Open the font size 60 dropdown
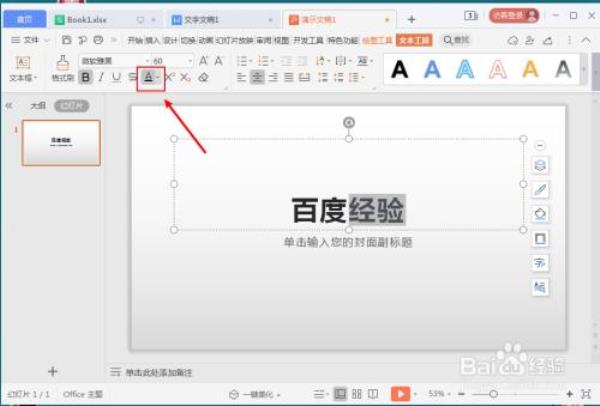 coord(189,61)
